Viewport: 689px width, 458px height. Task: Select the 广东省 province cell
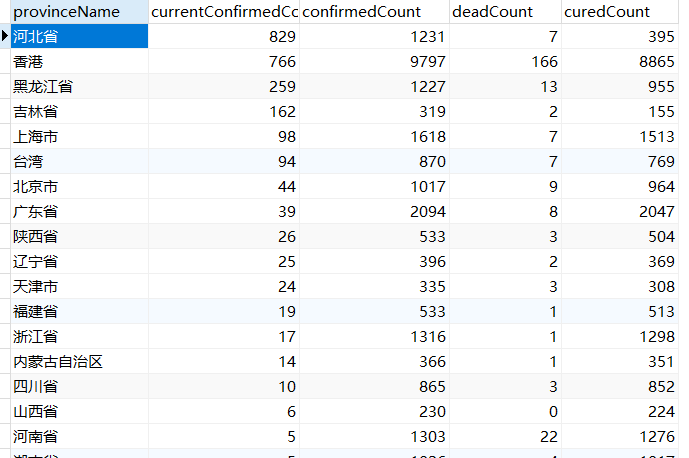click(x=80, y=211)
